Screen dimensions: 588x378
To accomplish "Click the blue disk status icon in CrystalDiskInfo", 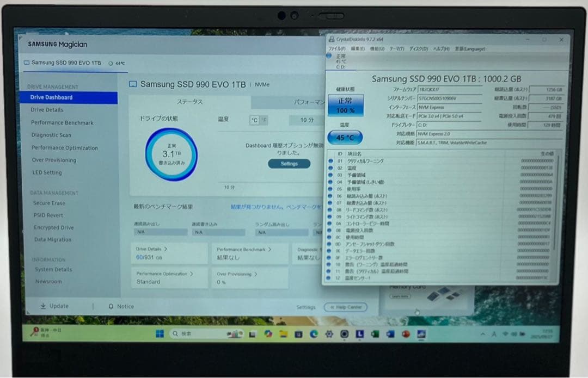I will pyautogui.click(x=328, y=56).
